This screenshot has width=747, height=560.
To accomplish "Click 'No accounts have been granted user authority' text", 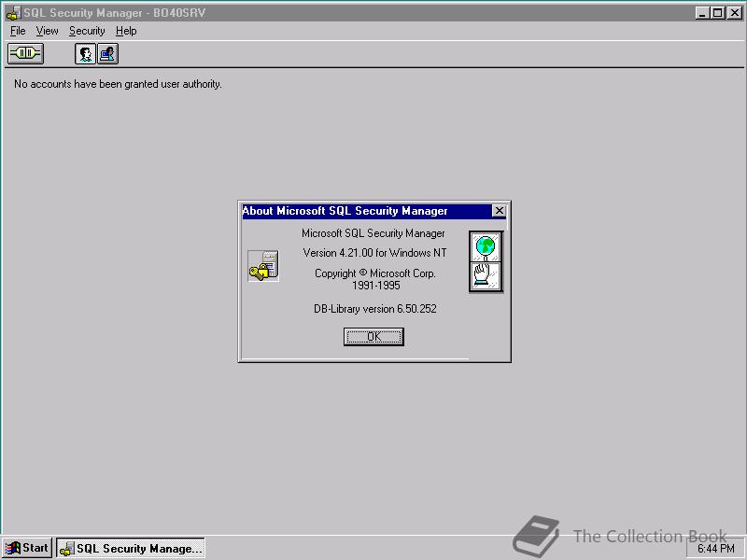I will pos(118,84).
